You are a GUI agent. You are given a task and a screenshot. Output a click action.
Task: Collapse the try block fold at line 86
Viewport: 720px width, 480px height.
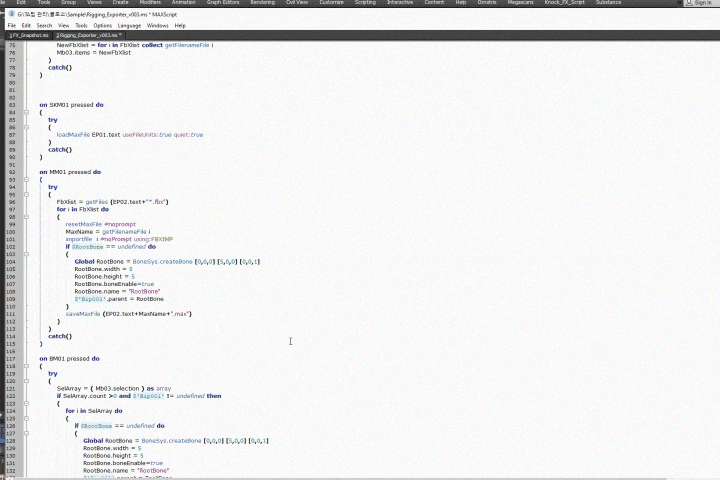coord(26,127)
